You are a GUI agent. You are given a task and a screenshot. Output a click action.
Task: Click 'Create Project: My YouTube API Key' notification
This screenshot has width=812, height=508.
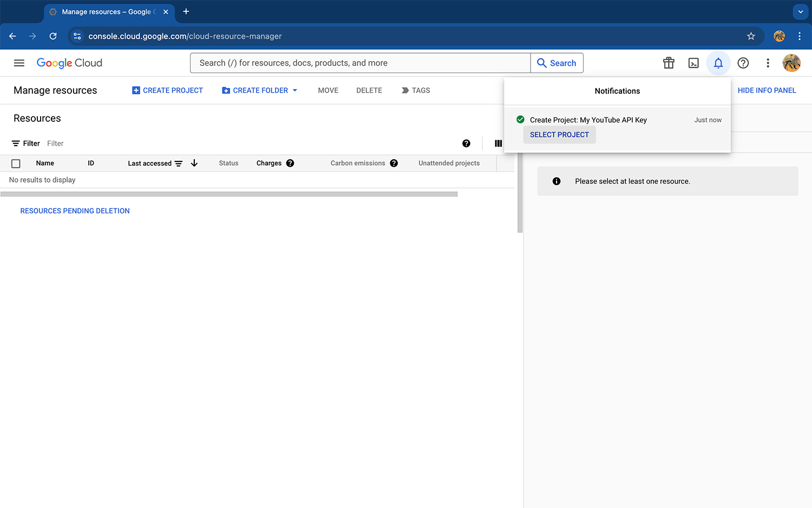point(588,120)
